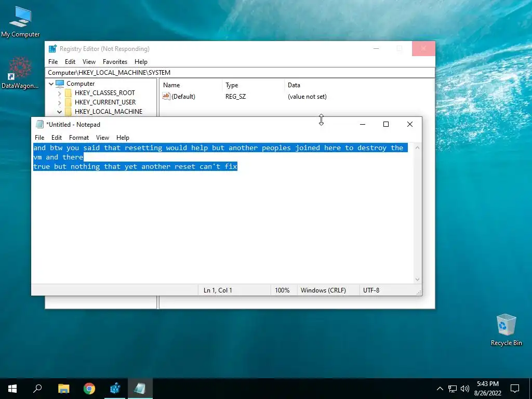Switch to Notepad taskbar button
This screenshot has height=399, width=532.
(140, 389)
